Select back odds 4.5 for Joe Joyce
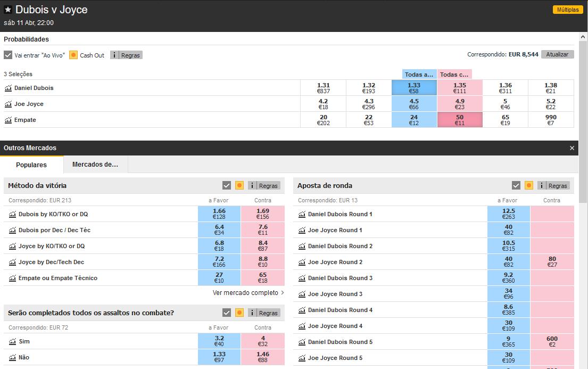The image size is (588, 369). tap(414, 104)
